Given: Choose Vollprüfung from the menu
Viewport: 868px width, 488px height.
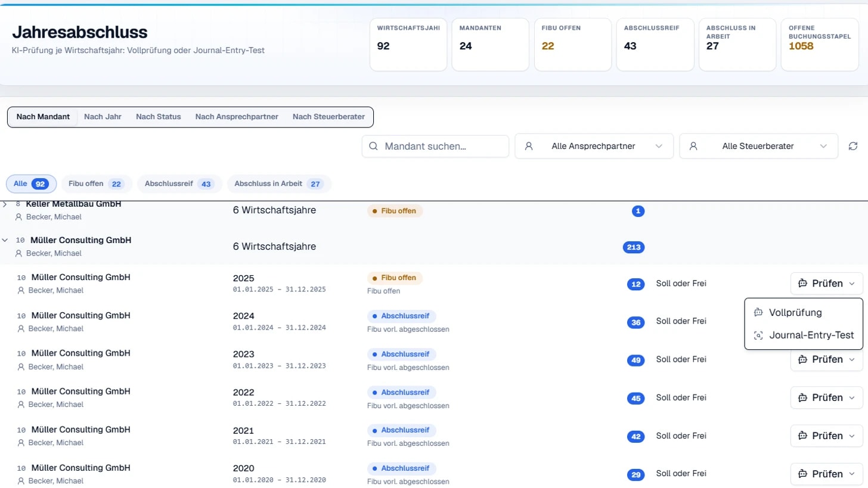Looking at the screenshot, I should pyautogui.click(x=804, y=312).
